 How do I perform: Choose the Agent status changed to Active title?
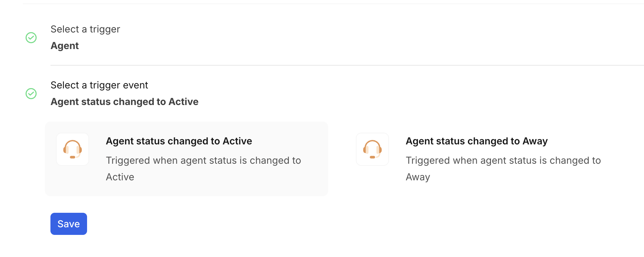point(179,141)
